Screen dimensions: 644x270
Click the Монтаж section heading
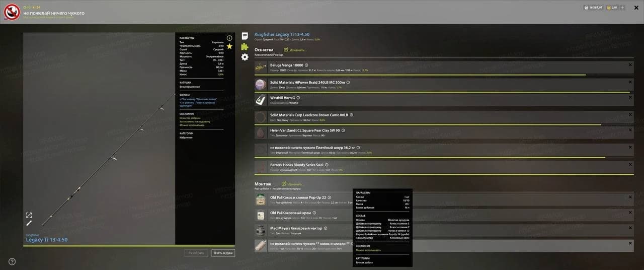click(x=263, y=184)
